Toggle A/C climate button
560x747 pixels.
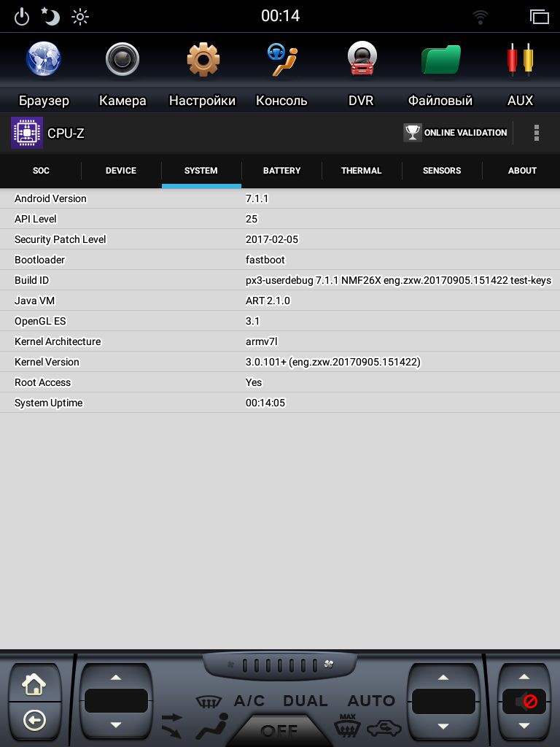tap(249, 701)
